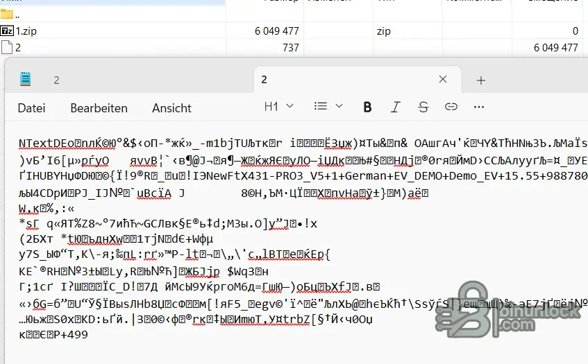
Task: Open the Ansicht menu
Action: coord(171,108)
